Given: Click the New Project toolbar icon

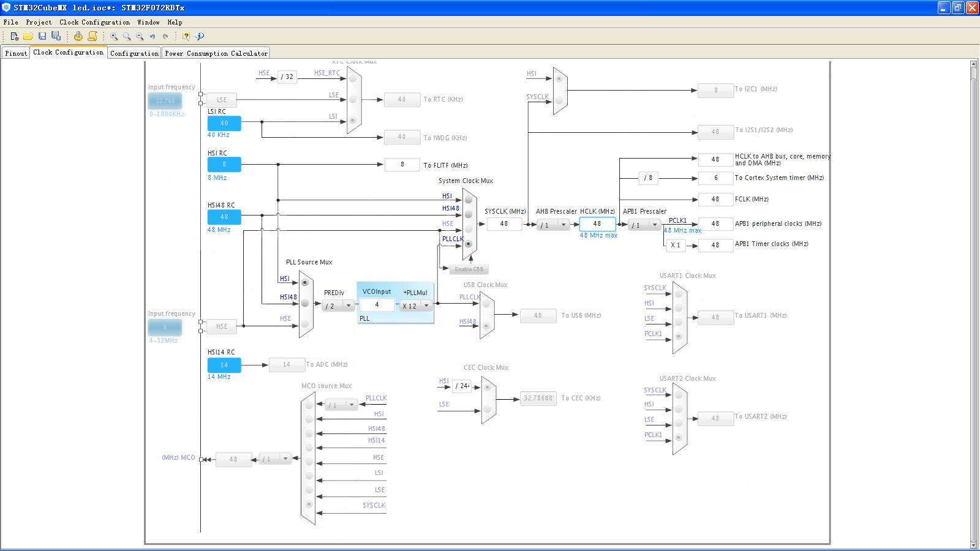Looking at the screenshot, I should [15, 37].
